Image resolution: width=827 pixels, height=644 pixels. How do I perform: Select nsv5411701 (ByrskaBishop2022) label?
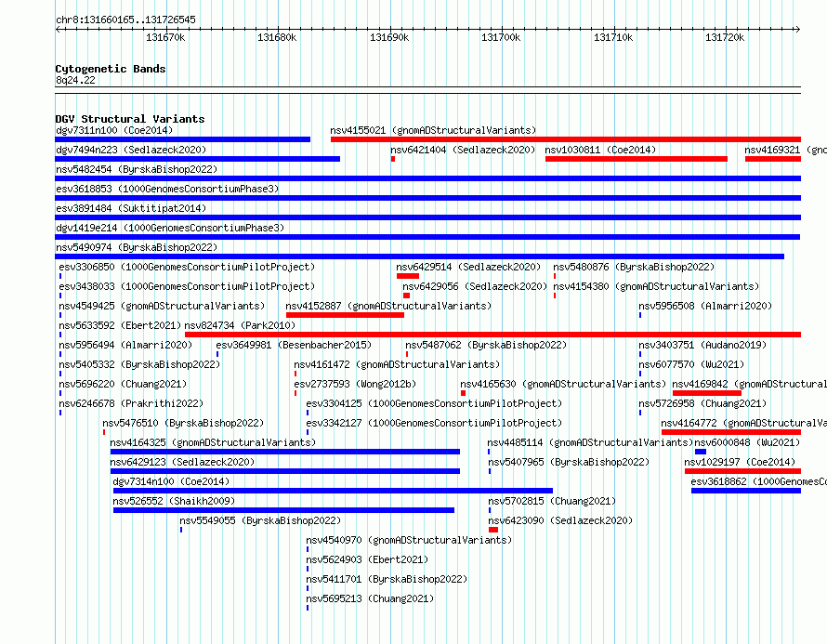[x=387, y=579]
